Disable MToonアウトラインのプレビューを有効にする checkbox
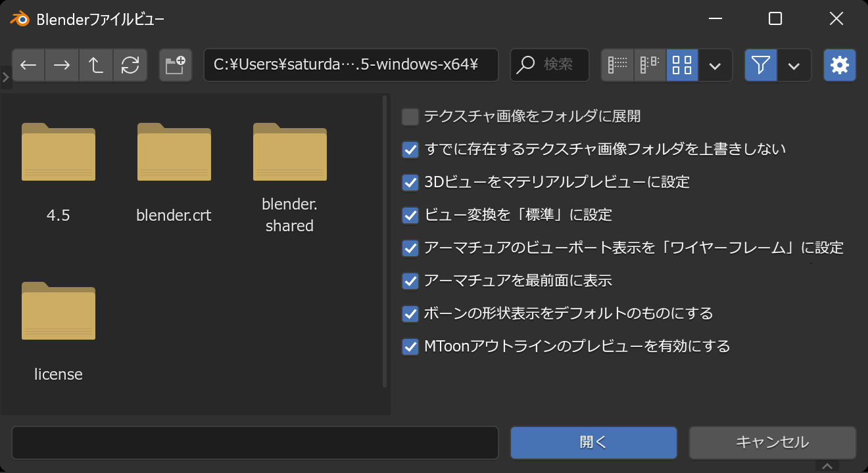Image resolution: width=868 pixels, height=473 pixels. 410,346
